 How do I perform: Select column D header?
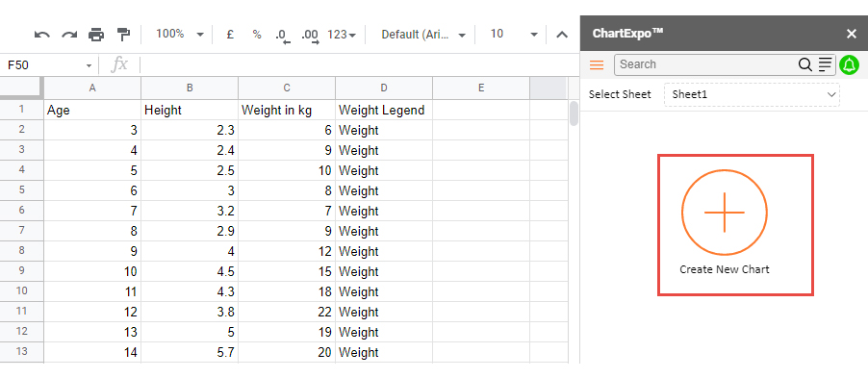coord(384,88)
